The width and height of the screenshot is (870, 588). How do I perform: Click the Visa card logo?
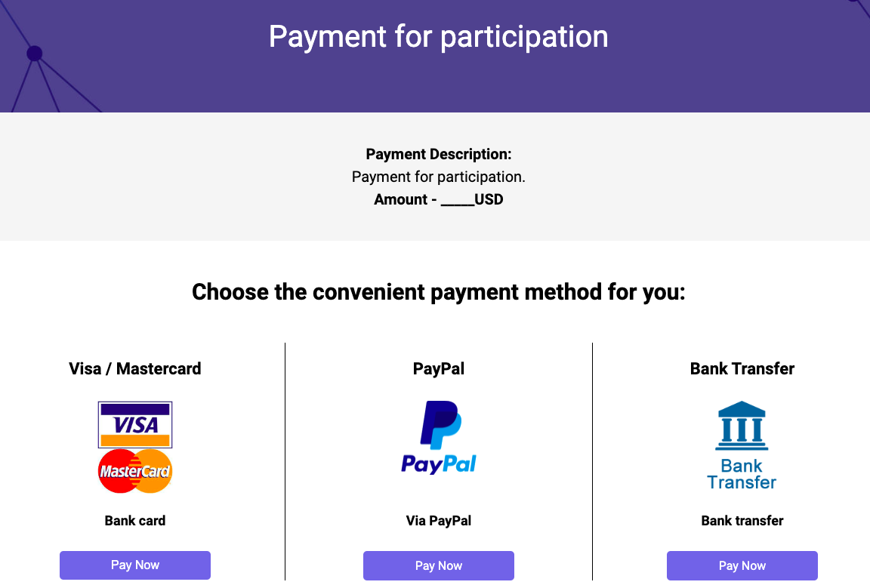click(135, 424)
